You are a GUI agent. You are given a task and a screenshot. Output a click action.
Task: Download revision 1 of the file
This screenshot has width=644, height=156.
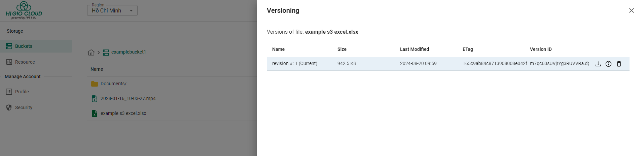(598, 64)
